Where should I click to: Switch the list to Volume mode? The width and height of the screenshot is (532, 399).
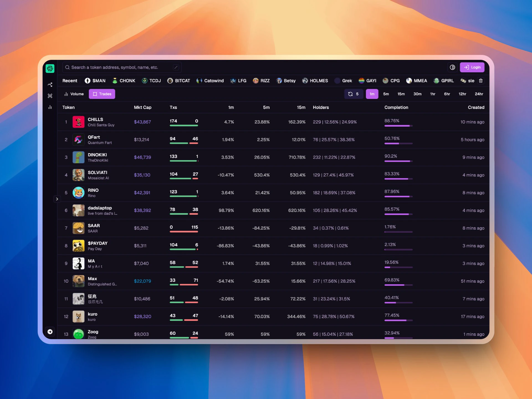point(74,94)
